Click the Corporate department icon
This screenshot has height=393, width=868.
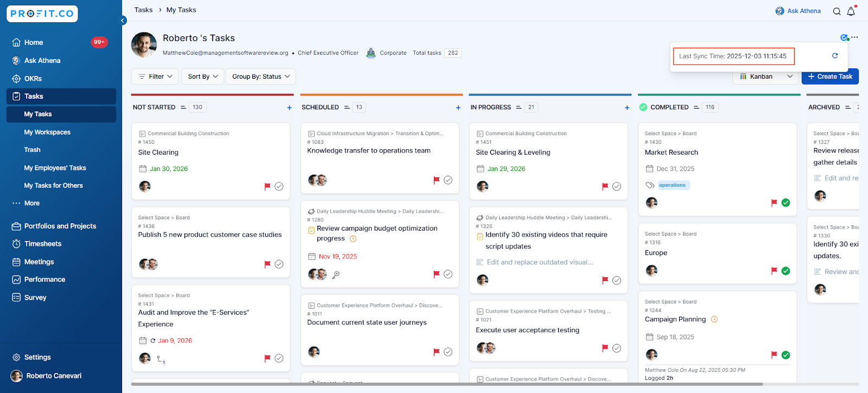[371, 53]
